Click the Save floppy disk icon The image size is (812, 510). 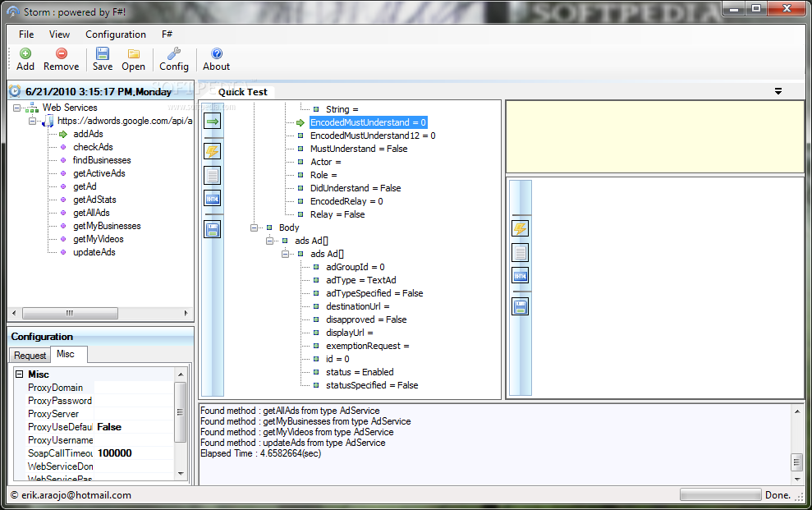(103, 53)
